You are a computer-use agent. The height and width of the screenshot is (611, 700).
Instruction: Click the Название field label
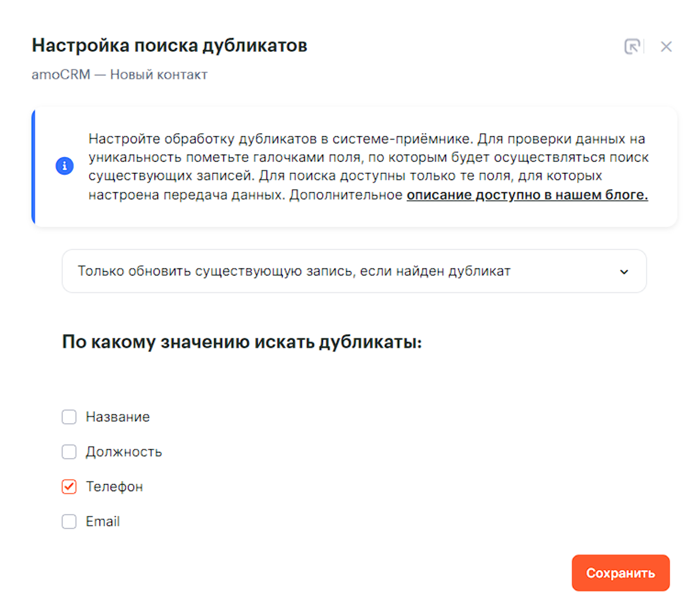click(x=118, y=417)
